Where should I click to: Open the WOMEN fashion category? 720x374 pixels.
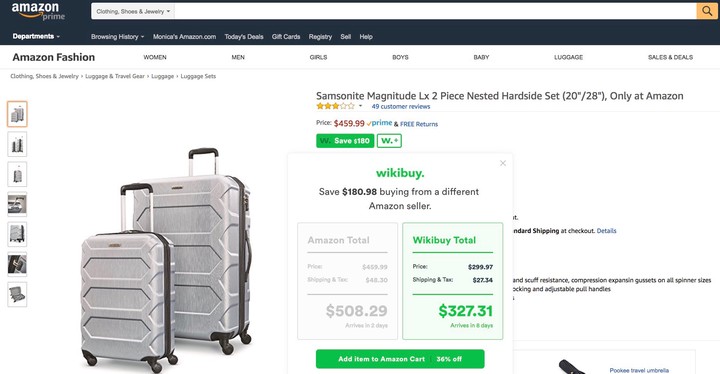[155, 57]
